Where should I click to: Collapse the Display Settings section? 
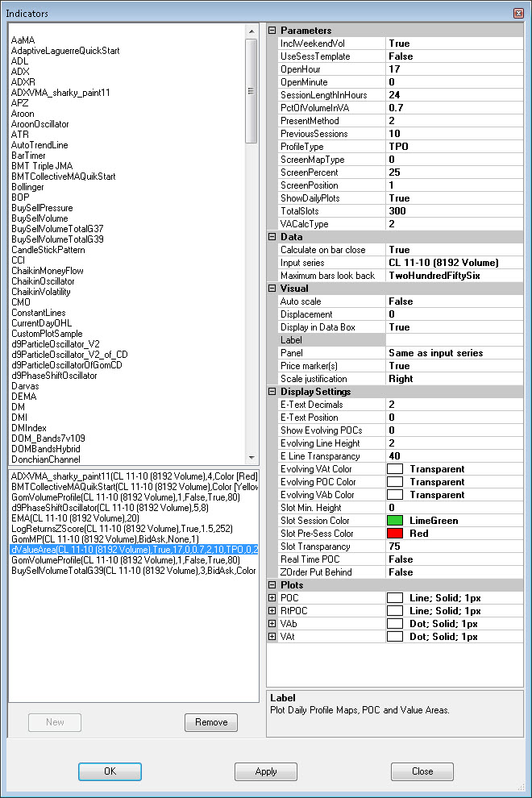coord(272,392)
